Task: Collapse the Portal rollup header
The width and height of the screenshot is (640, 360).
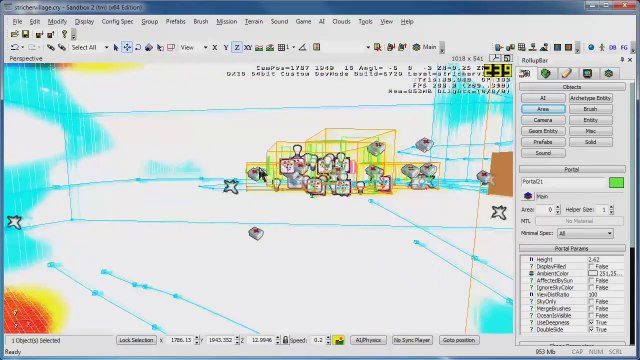Action: [572, 169]
